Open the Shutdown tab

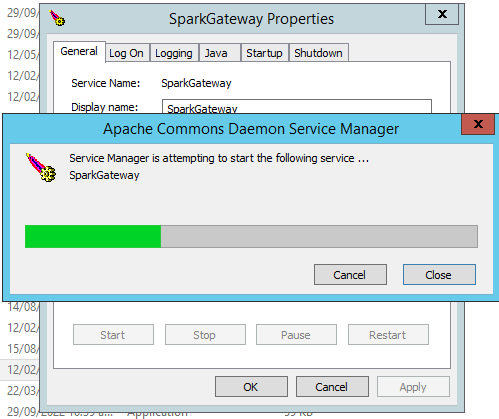pos(318,53)
